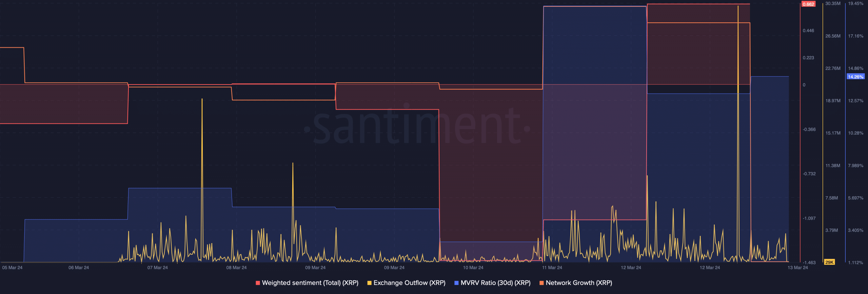Select the 07 Mar 24 date label

pyautogui.click(x=157, y=268)
